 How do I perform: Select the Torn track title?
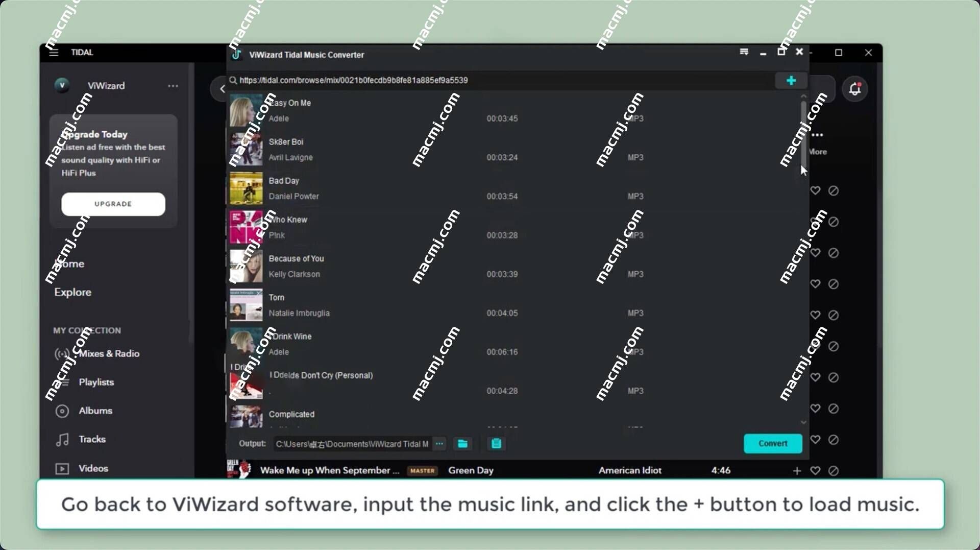(277, 297)
